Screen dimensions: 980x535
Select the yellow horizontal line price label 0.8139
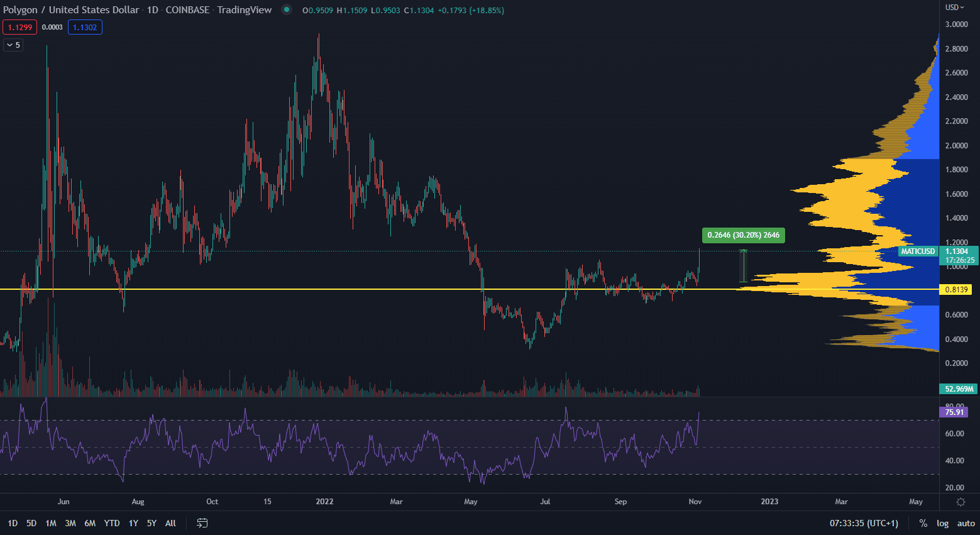[x=956, y=289]
